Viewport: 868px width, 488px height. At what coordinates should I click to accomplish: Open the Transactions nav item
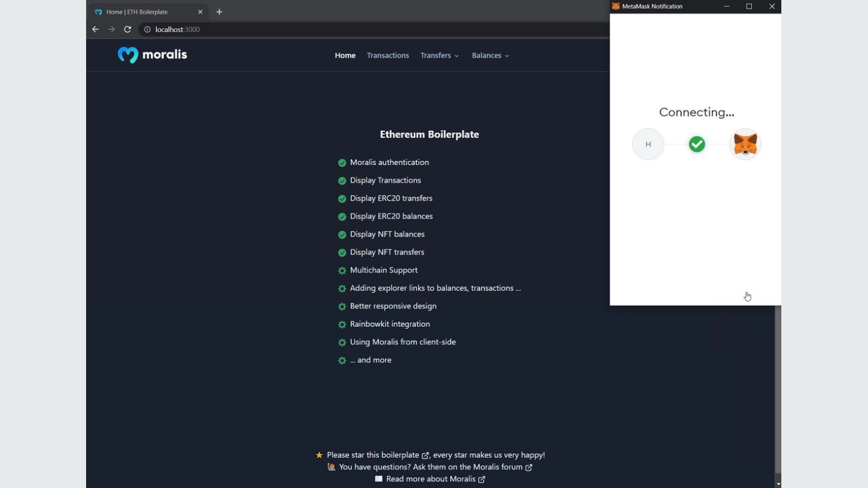387,55
